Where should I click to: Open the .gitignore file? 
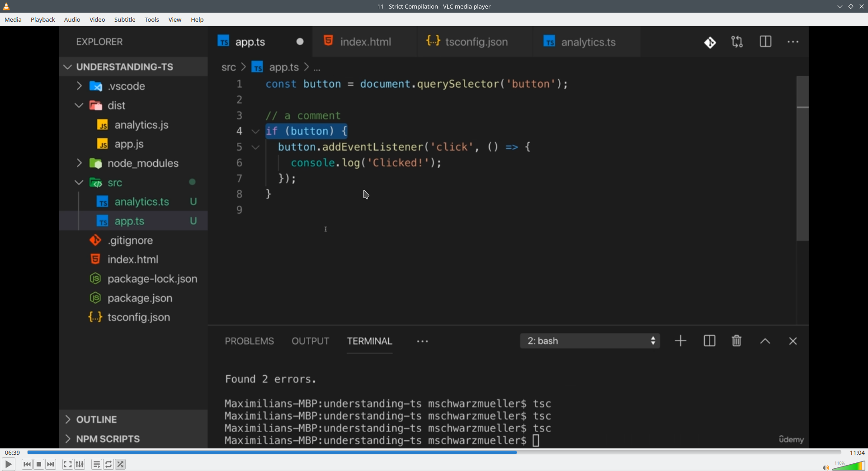pos(133,240)
